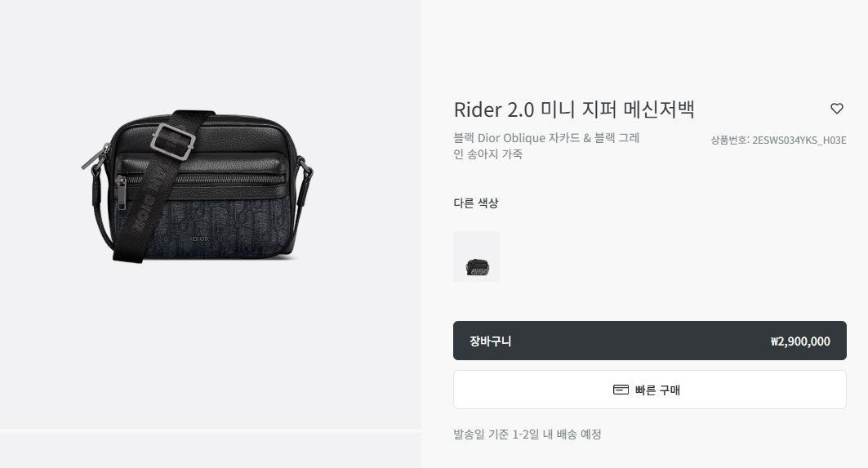
Task: Click the 블랙 Dior Oblique 자카드 description
Action: pos(546,145)
